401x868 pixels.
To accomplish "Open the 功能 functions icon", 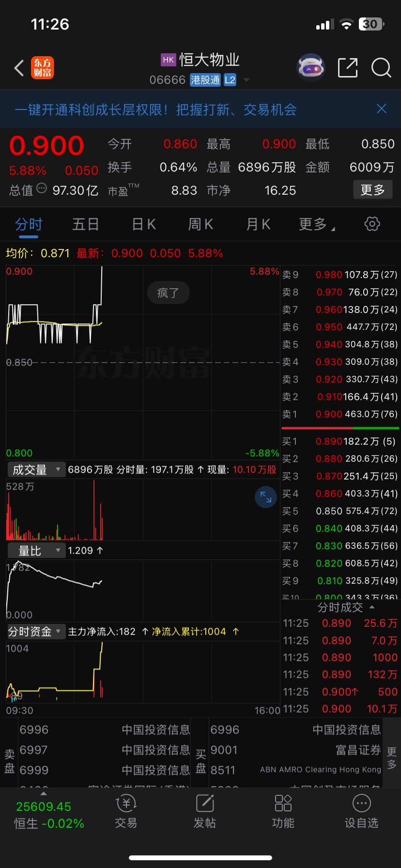I will pos(283,812).
